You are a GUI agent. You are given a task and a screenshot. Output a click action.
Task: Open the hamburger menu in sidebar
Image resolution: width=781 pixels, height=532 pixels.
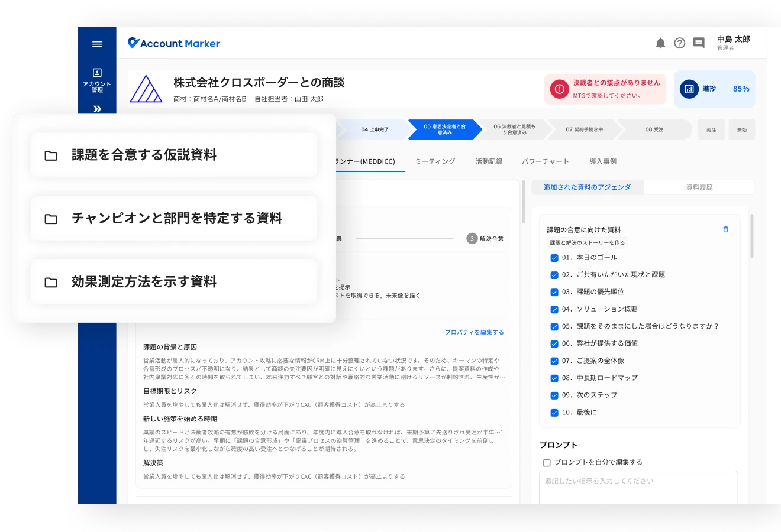point(97,44)
